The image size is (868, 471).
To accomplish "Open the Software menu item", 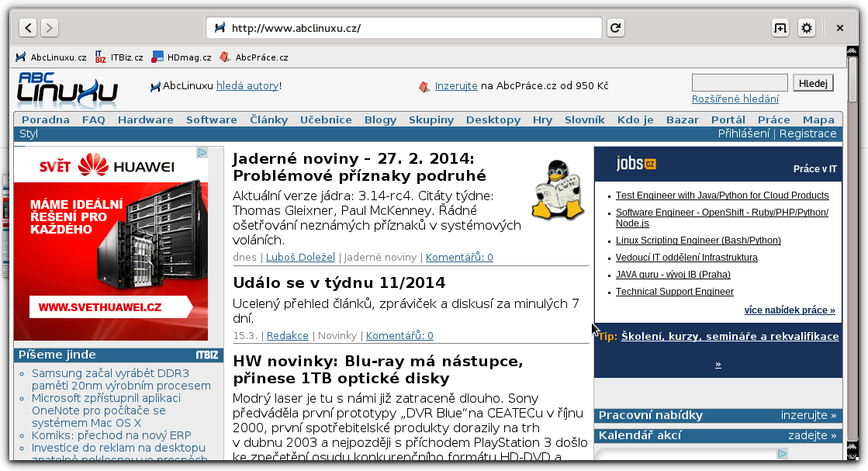I will [x=212, y=119].
